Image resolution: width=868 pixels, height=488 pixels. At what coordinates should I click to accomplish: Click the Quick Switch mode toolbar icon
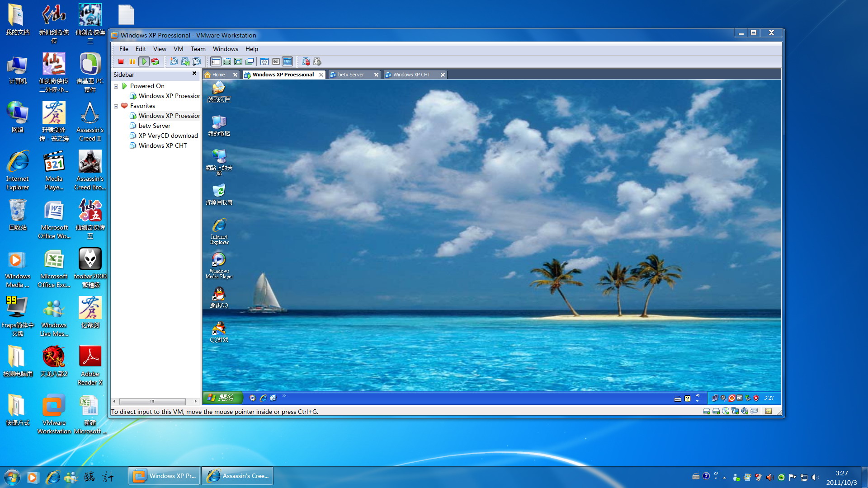[227, 61]
